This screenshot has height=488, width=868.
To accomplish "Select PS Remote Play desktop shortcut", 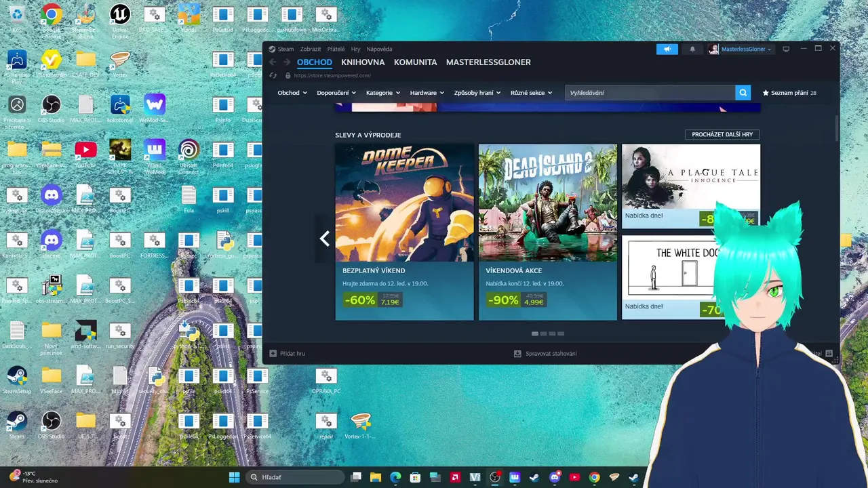I will click(x=17, y=66).
